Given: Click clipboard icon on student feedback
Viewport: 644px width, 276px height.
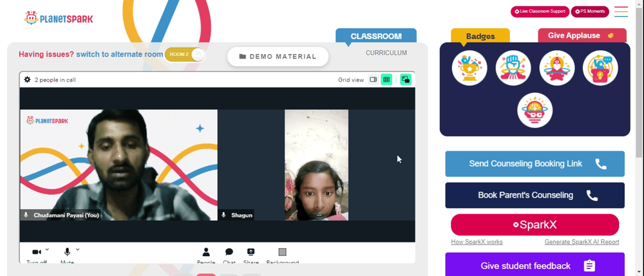Looking at the screenshot, I should pyautogui.click(x=589, y=266).
